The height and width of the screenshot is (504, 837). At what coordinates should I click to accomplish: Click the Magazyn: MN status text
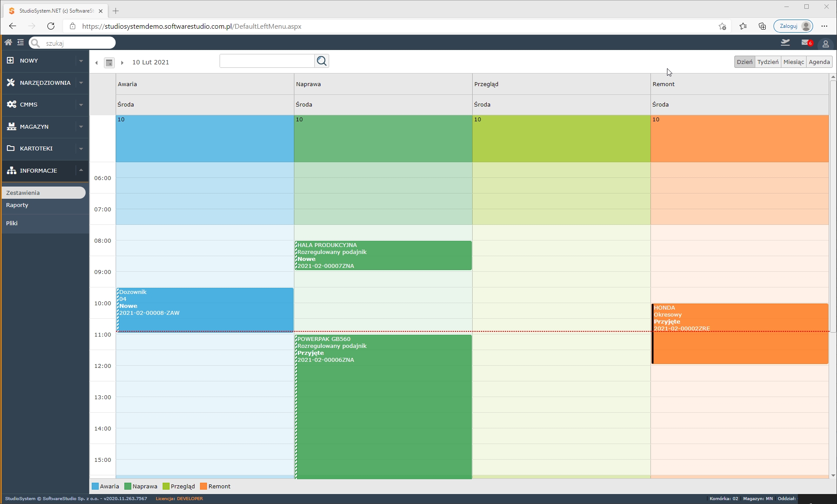[758, 498]
